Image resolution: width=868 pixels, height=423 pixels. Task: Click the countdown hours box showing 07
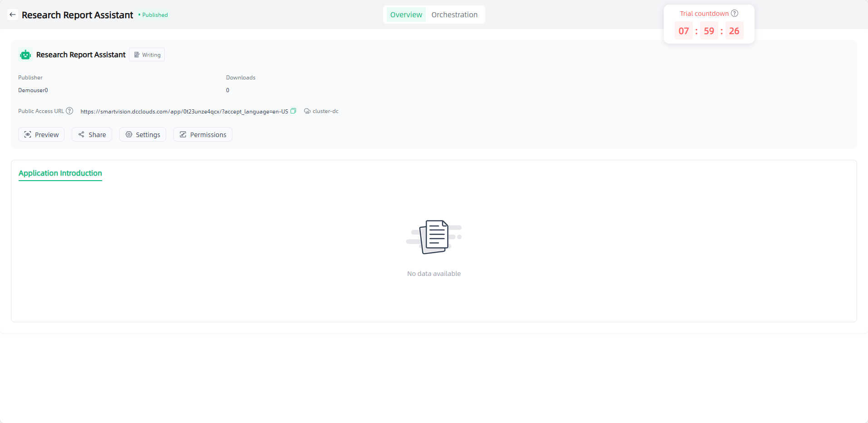pyautogui.click(x=684, y=31)
